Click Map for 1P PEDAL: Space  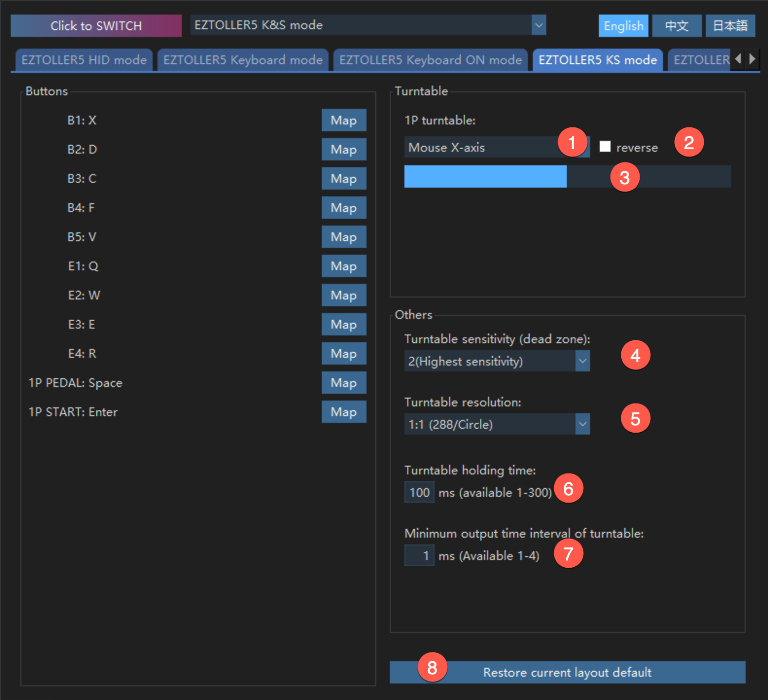point(344,383)
